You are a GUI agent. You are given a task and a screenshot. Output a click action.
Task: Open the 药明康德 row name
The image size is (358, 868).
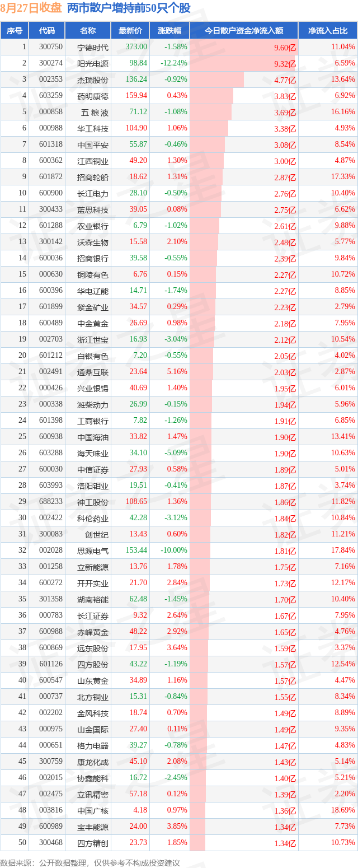tap(93, 96)
